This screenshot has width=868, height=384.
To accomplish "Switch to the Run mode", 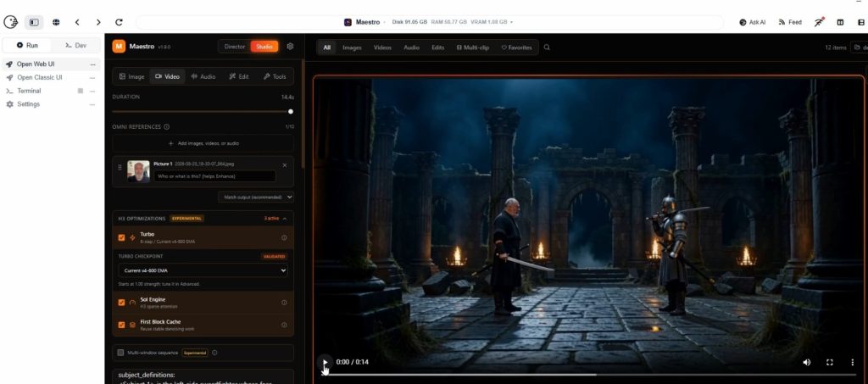I will (27, 46).
